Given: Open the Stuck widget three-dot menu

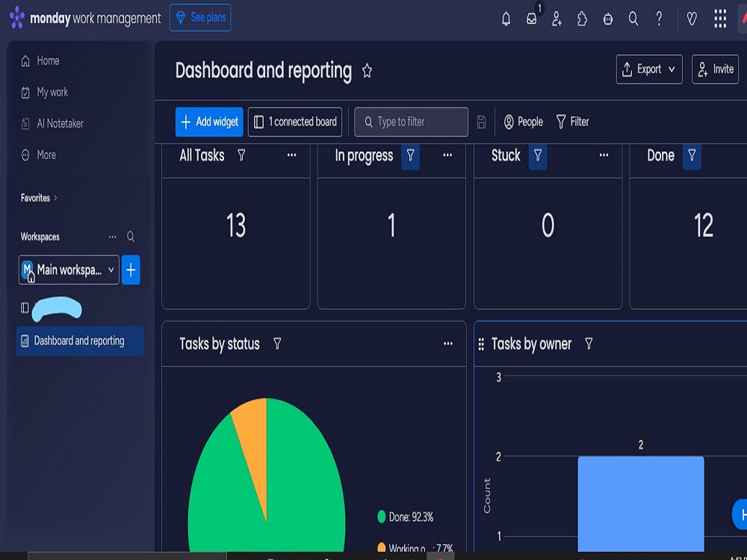Looking at the screenshot, I should pos(604,155).
